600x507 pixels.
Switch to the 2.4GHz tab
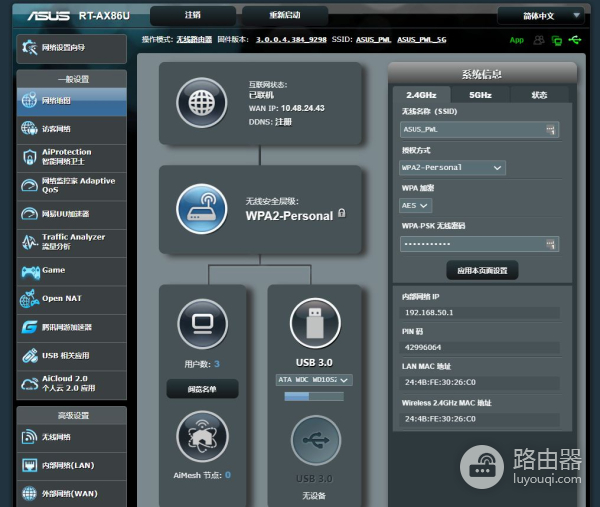pyautogui.click(x=421, y=95)
